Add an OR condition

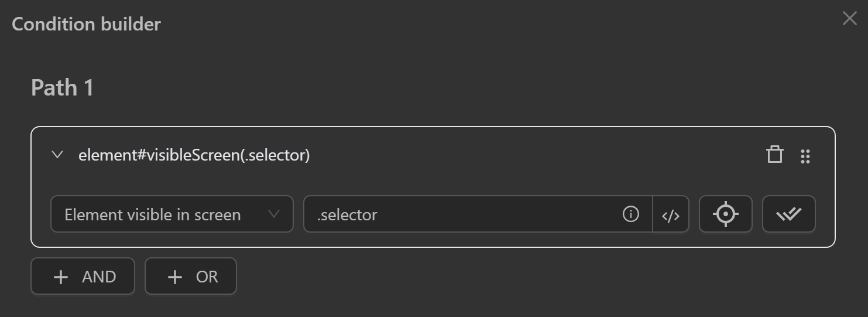[x=191, y=277]
